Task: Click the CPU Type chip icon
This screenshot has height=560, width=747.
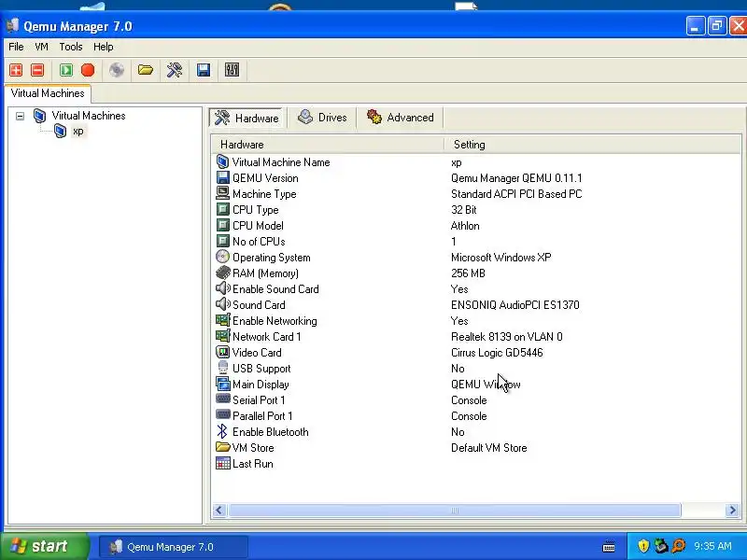Action: click(222, 209)
